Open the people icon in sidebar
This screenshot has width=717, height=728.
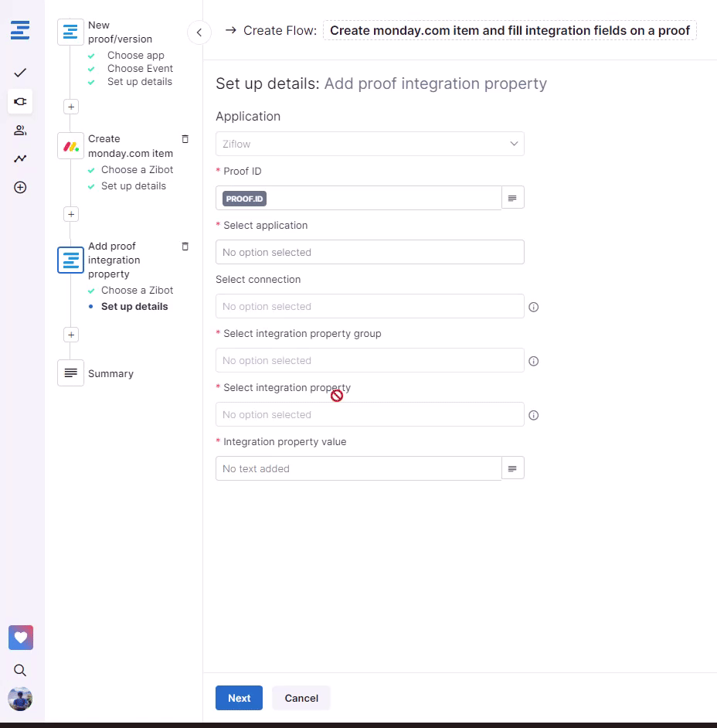(x=20, y=130)
